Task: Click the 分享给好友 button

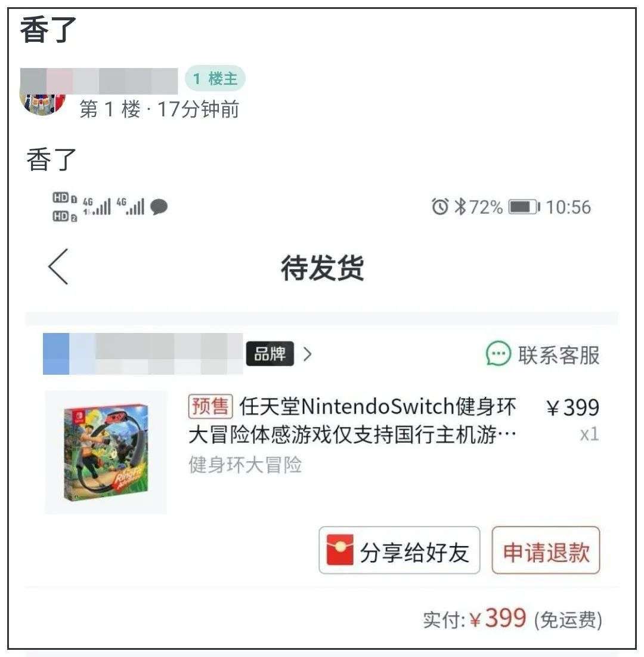Action: 399,550
